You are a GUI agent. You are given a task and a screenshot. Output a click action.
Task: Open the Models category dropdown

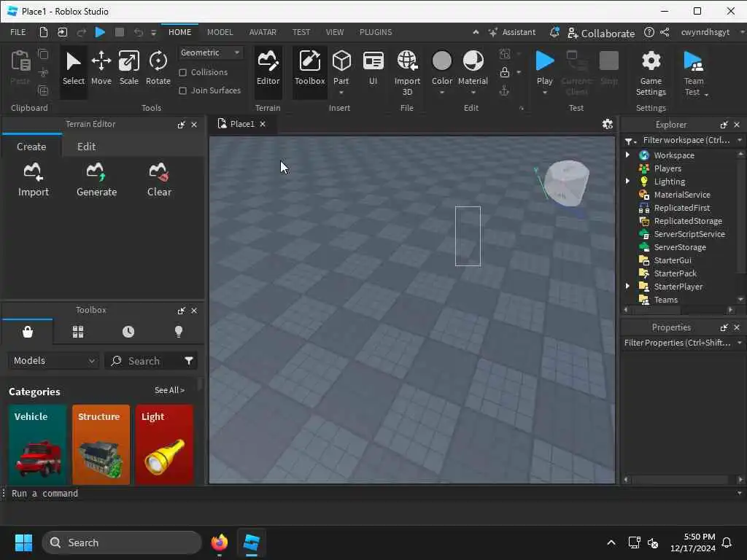click(x=53, y=361)
